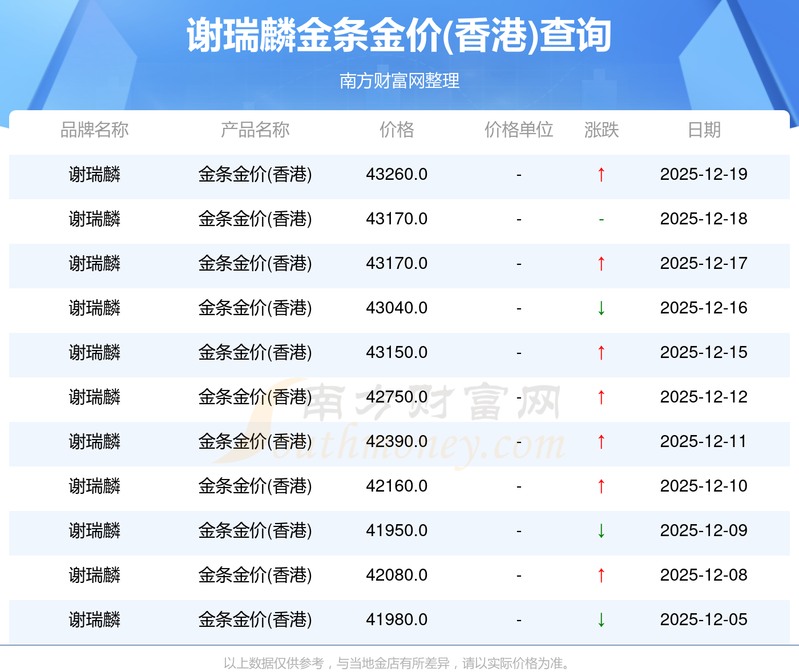
Task: Click the up arrow in the 2025-12-19 row
Action: click(x=602, y=175)
